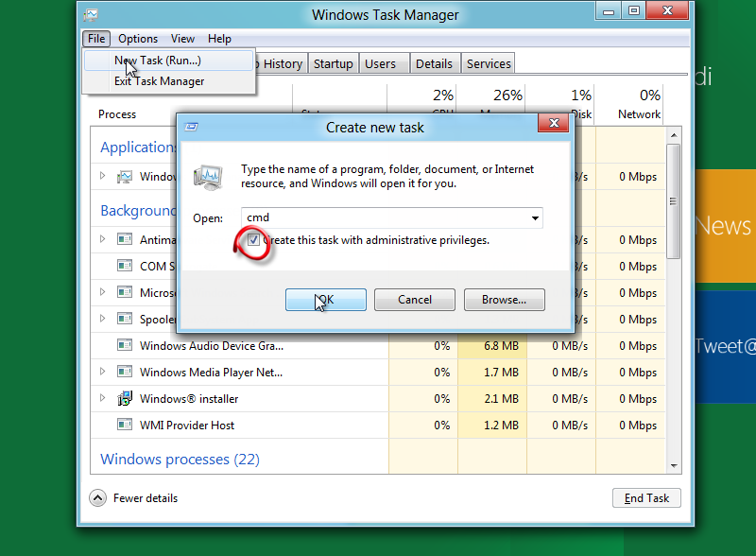Sort by the Process column header
The width and height of the screenshot is (756, 556).
[x=117, y=114]
